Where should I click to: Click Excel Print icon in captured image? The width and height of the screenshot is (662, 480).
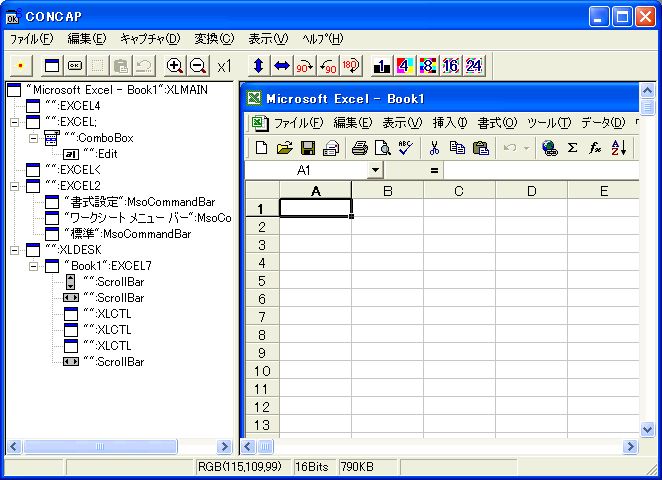coord(359,148)
